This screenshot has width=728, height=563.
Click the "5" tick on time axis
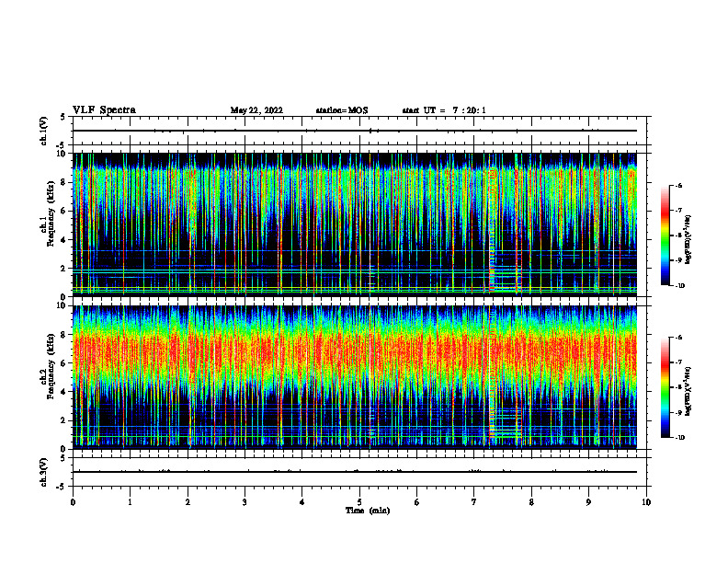tap(359, 502)
